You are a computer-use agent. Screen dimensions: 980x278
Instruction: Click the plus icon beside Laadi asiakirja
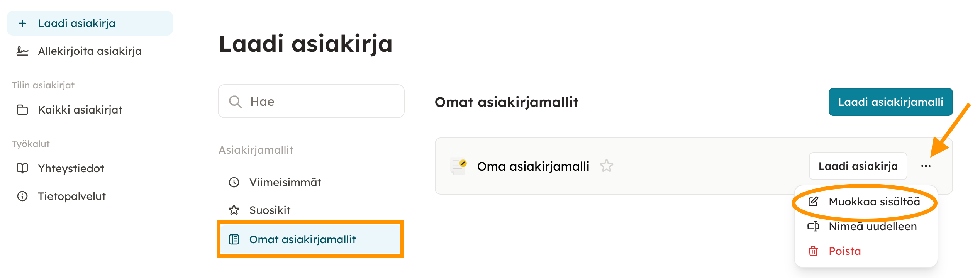22,23
